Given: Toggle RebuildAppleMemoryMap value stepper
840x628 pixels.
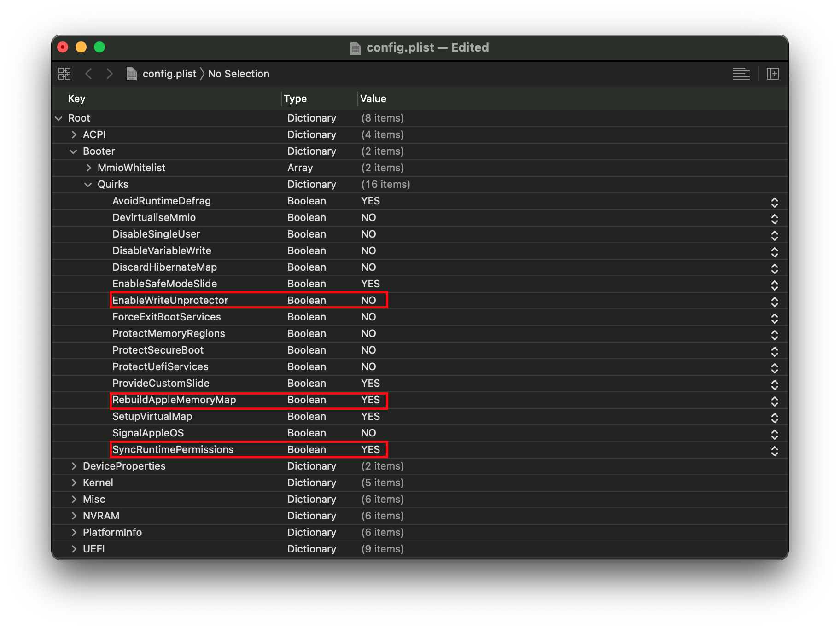Looking at the screenshot, I should (774, 401).
